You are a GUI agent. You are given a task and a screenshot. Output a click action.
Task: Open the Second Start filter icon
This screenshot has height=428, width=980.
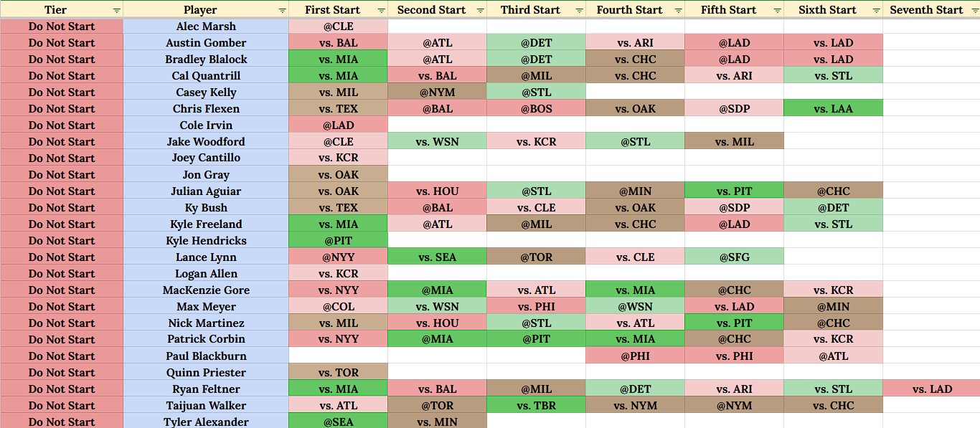(x=480, y=11)
